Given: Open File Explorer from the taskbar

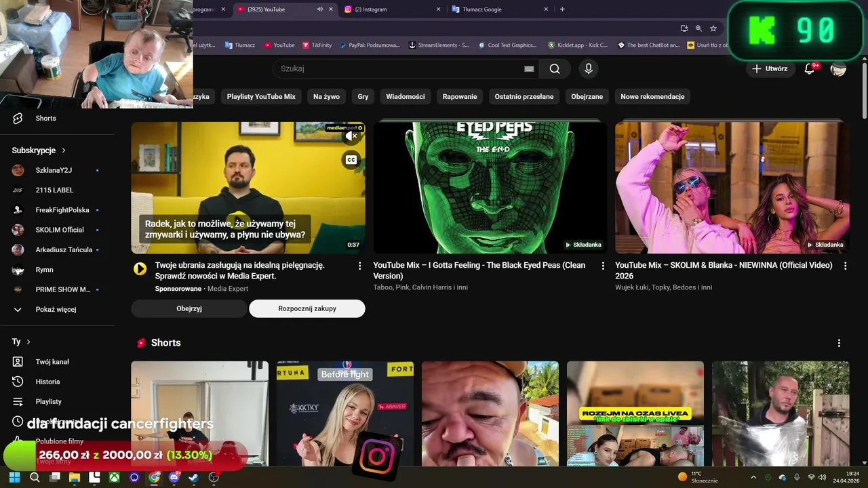Looking at the screenshot, I should click(x=75, y=477).
